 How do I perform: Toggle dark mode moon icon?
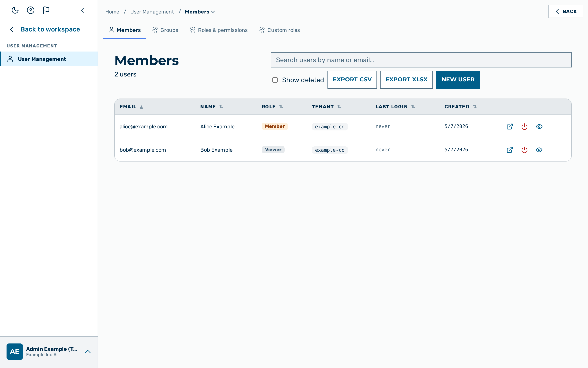pyautogui.click(x=15, y=10)
